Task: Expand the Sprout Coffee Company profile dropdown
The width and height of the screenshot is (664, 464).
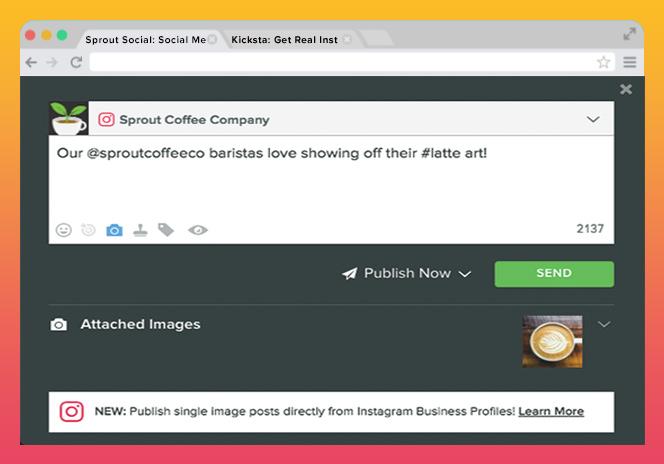Action: [593, 119]
